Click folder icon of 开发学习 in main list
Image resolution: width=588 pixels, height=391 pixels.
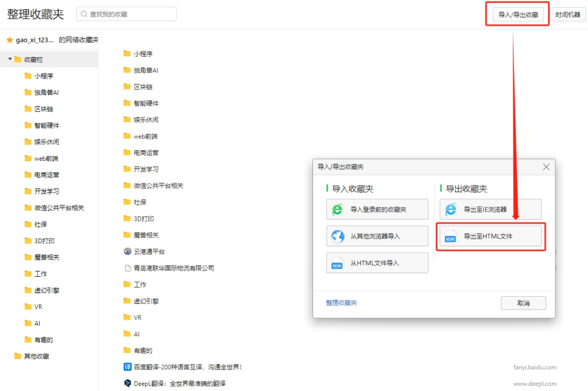click(x=127, y=169)
